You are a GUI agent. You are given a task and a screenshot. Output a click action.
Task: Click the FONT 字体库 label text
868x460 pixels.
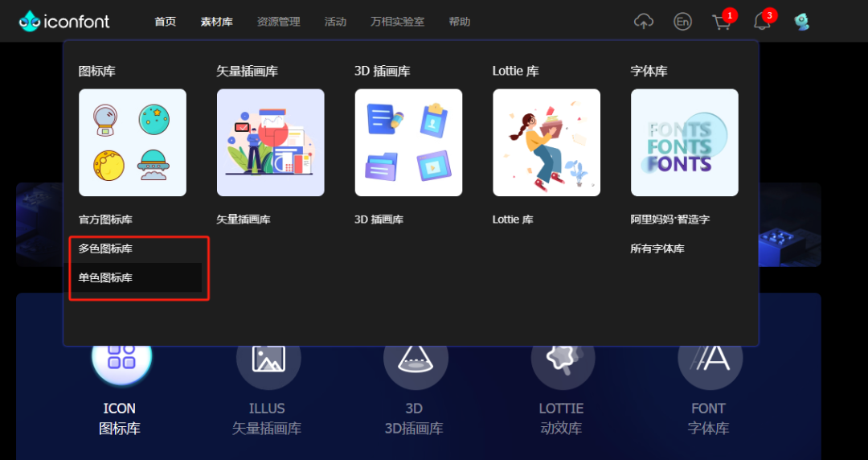(708, 418)
